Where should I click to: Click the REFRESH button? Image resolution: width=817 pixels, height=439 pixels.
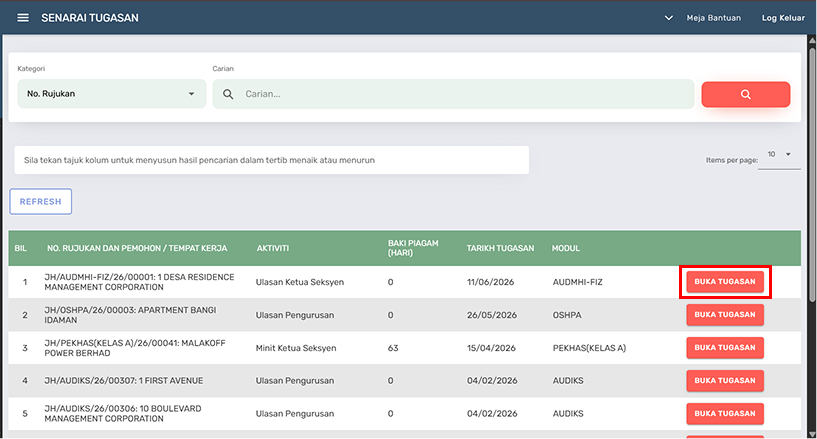click(41, 202)
